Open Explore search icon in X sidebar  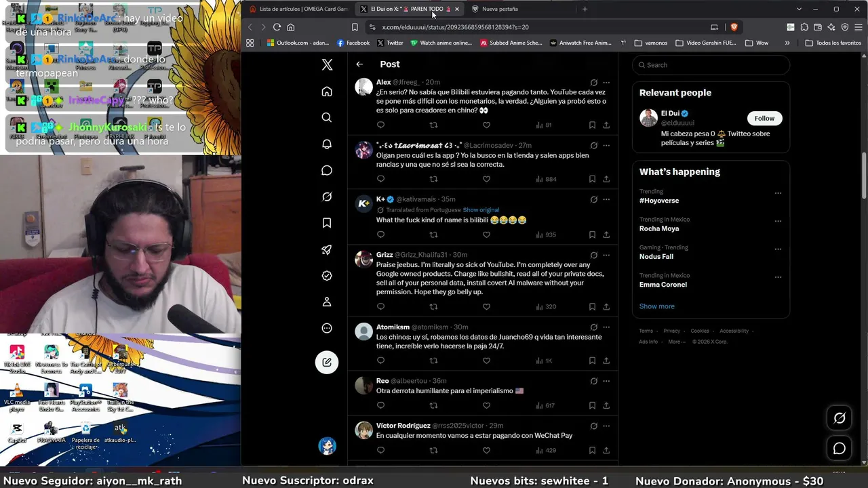click(x=327, y=117)
